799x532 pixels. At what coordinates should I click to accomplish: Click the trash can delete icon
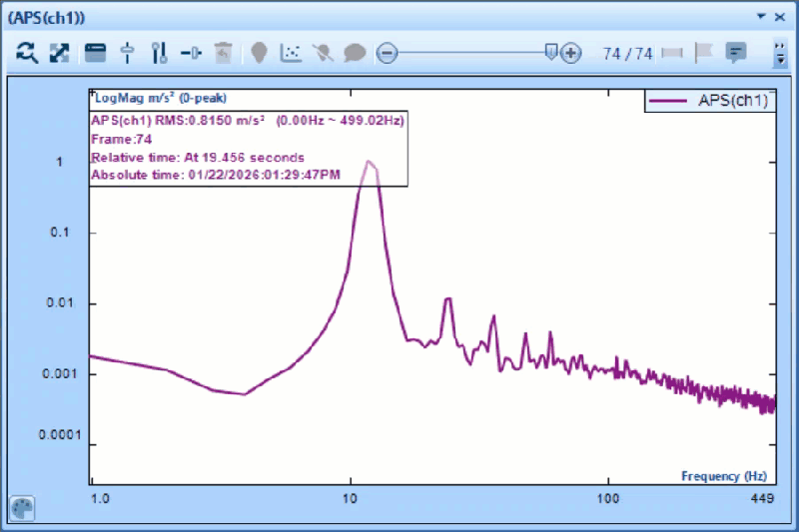[x=224, y=53]
